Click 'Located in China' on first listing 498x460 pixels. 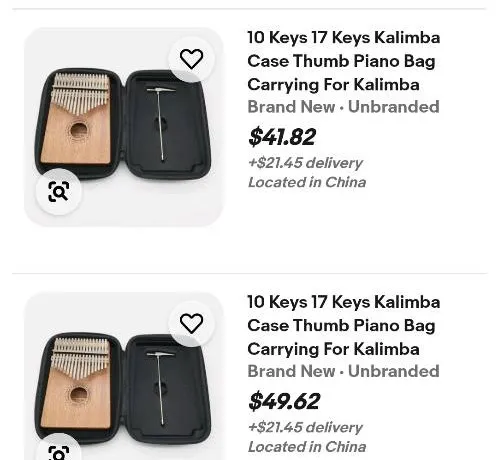pos(307,182)
